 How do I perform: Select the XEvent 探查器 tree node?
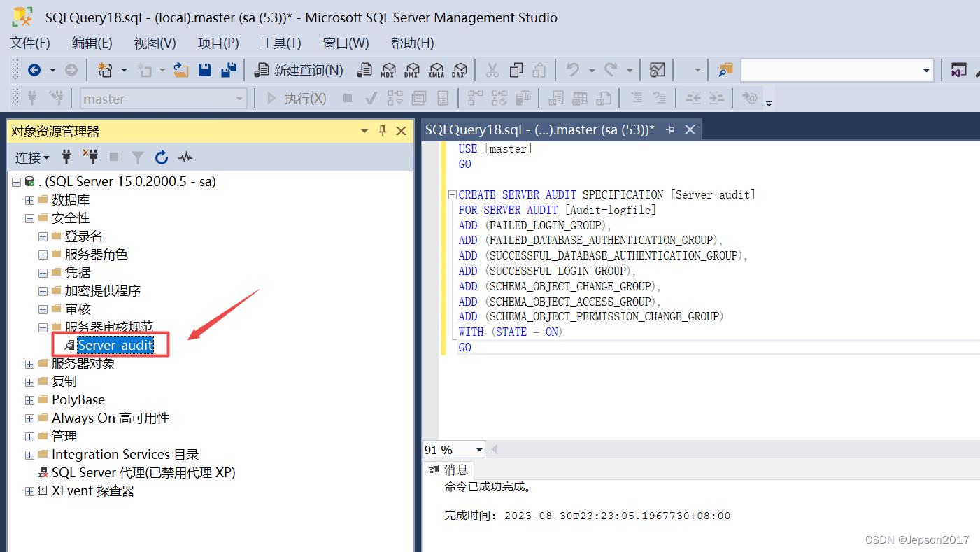[93, 491]
